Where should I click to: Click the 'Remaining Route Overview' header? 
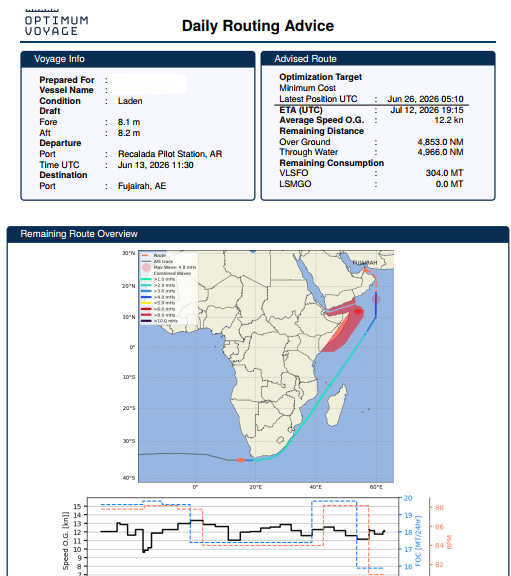pos(258,234)
